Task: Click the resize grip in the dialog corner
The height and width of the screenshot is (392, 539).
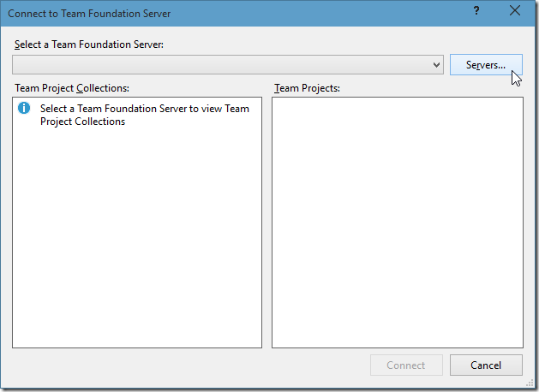Action: [530, 383]
